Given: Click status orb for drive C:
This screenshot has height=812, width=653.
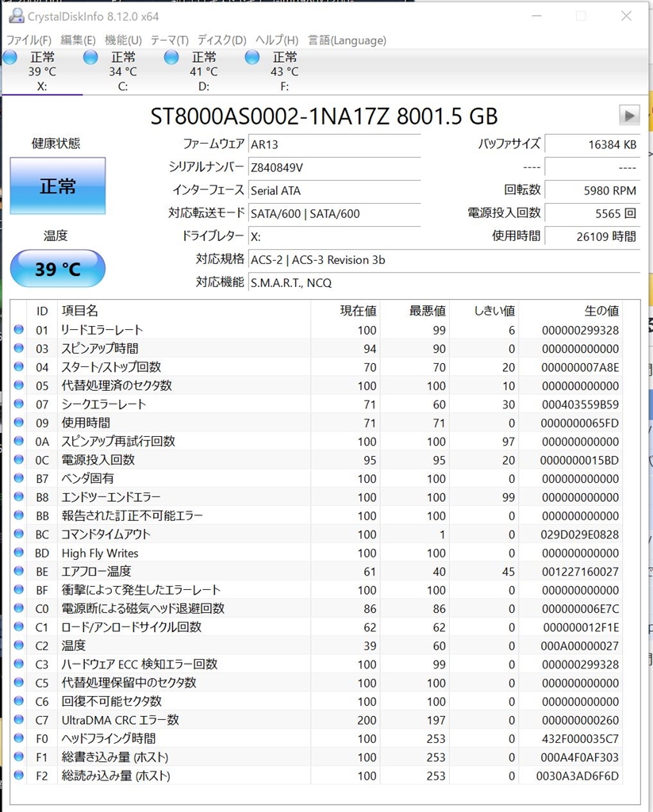Looking at the screenshot, I should pyautogui.click(x=90, y=57).
